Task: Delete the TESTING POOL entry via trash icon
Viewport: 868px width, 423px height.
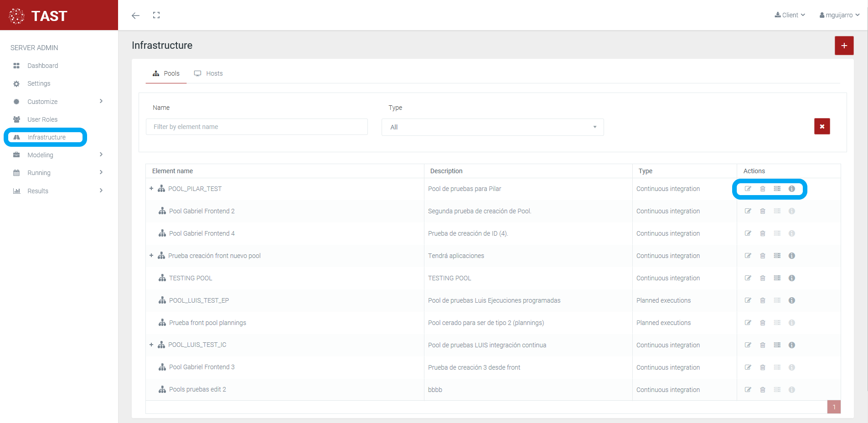Action: point(762,278)
